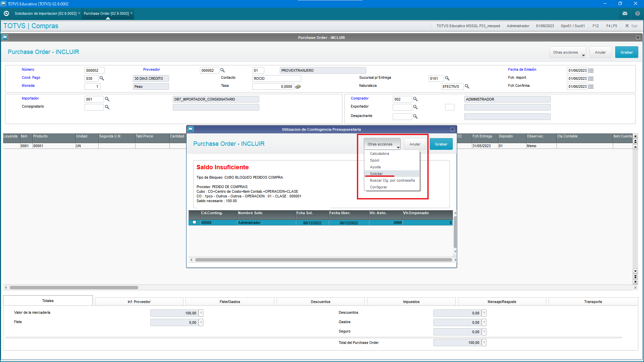644x362 pixels.
Task: Select Configurar from the menu
Action: pos(392,187)
